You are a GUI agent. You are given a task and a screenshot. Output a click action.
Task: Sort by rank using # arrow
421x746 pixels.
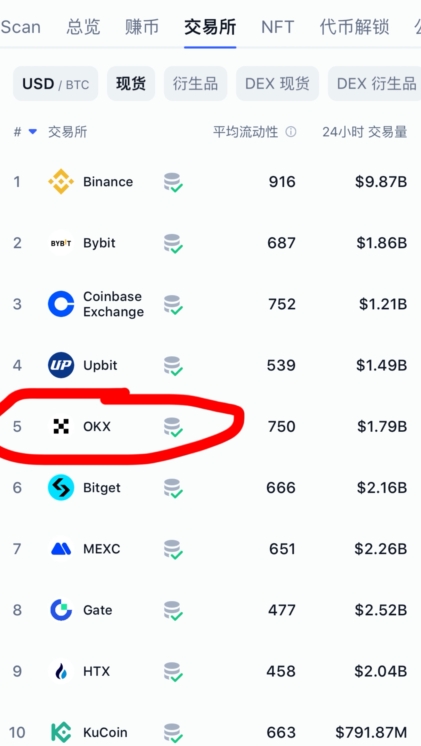tap(33, 132)
